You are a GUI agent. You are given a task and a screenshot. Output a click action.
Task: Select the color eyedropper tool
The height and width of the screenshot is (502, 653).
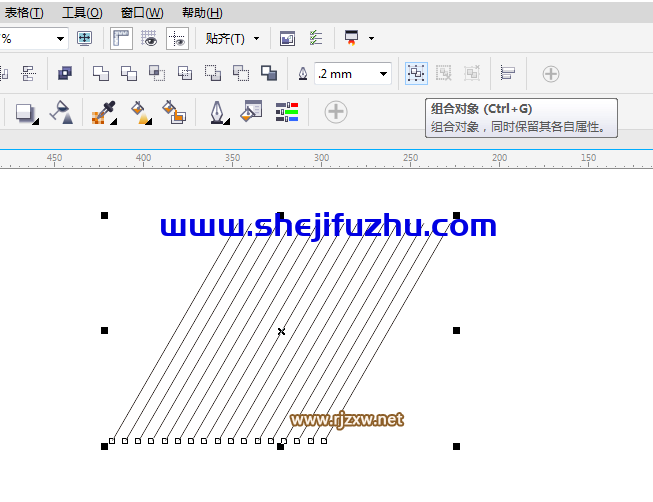pos(104,112)
